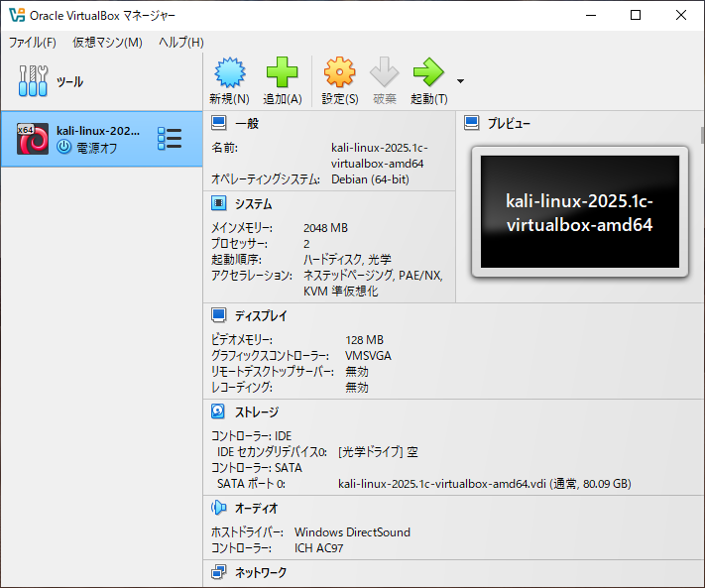Start the VM with 起動 arrow
705x588 pixels.
[428, 72]
